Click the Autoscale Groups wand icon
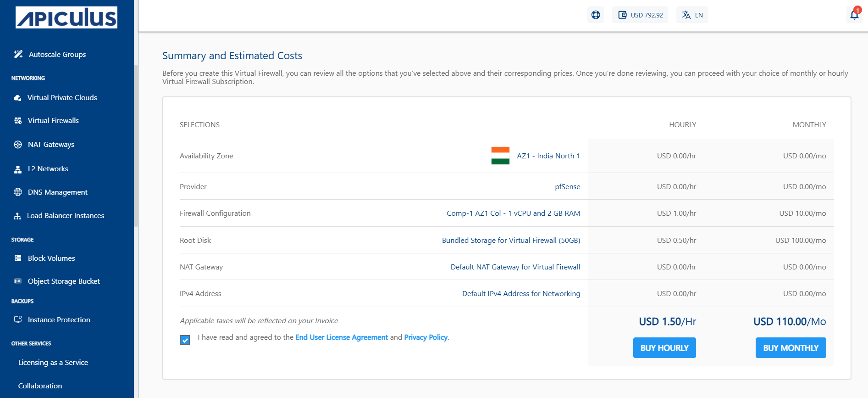 18,54
